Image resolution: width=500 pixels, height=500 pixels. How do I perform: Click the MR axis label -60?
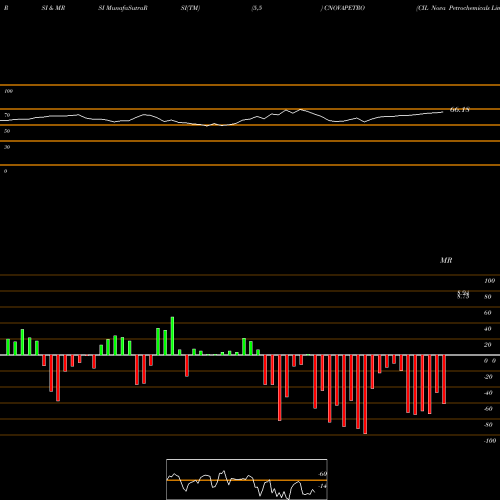488,409
